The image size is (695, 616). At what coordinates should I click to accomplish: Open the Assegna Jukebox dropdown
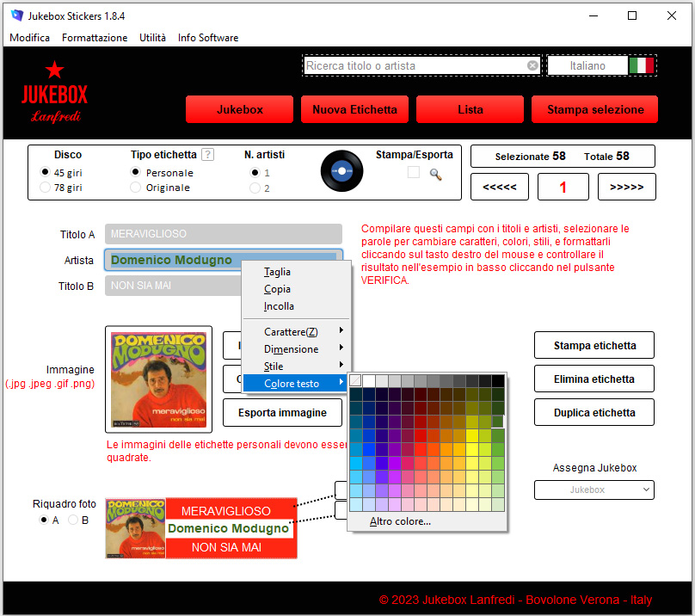tap(594, 490)
